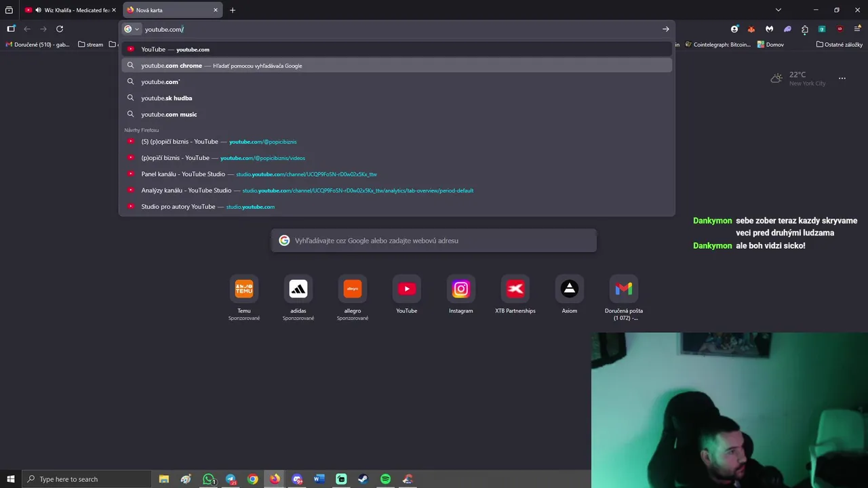Open the uBlock Origin shield extension
868x488 pixels.
pyautogui.click(x=840, y=29)
